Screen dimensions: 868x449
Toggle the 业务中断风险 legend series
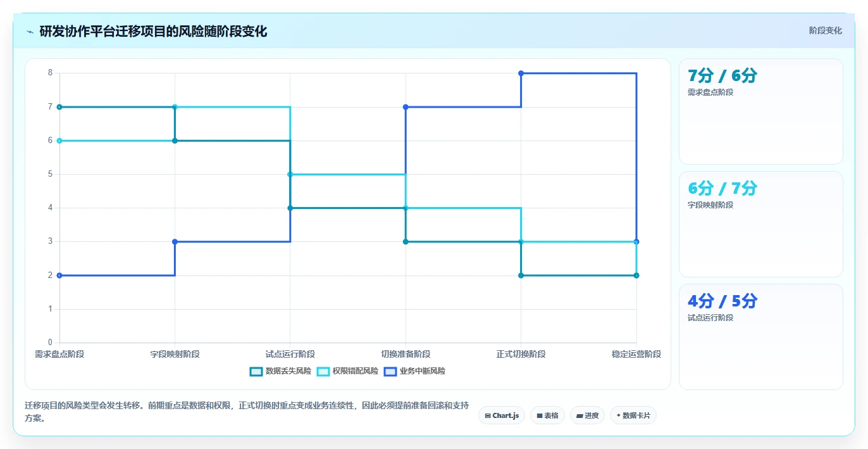(x=414, y=371)
